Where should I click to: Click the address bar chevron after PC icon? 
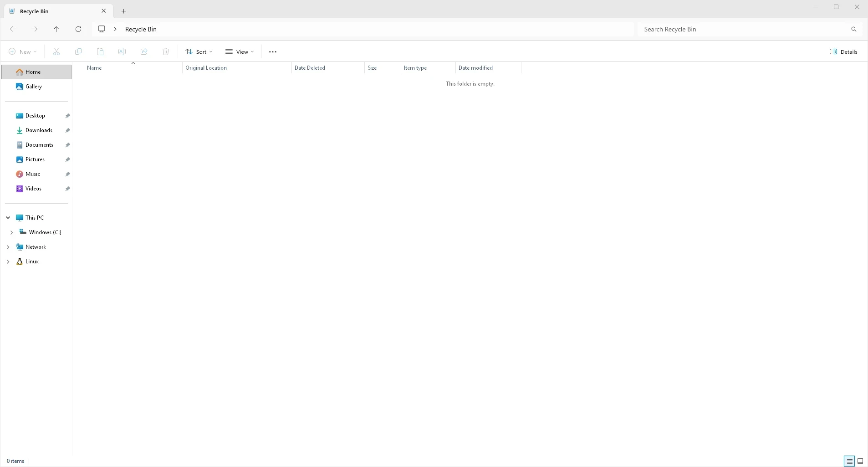tap(115, 29)
